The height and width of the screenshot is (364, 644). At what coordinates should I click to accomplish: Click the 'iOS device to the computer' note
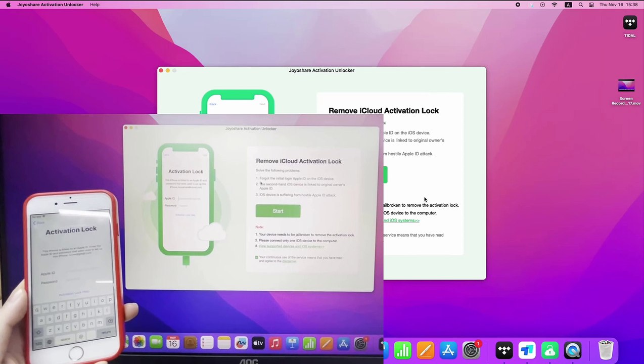410,213
